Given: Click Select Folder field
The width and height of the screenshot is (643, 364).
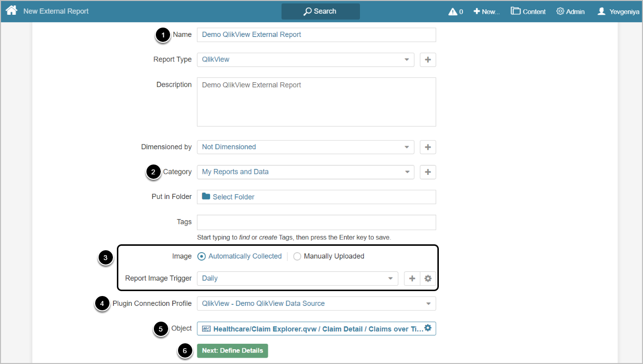Looking at the screenshot, I should coord(316,197).
